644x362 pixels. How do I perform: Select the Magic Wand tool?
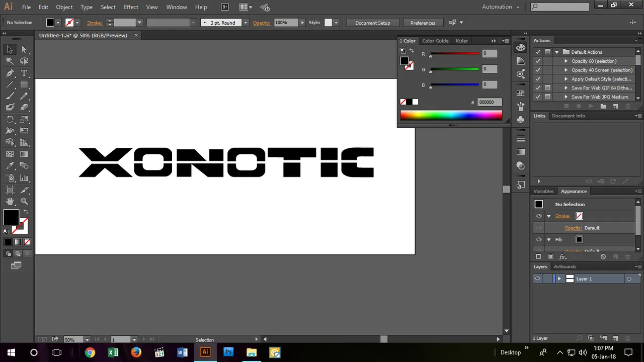tap(10, 61)
